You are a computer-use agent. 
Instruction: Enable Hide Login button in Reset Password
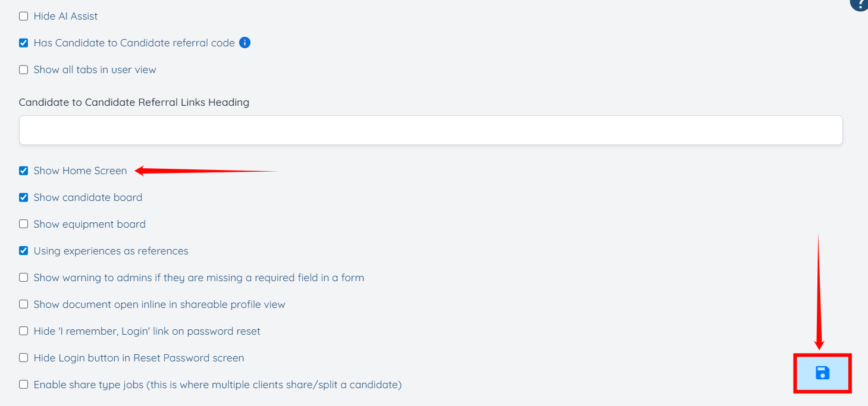(x=24, y=358)
